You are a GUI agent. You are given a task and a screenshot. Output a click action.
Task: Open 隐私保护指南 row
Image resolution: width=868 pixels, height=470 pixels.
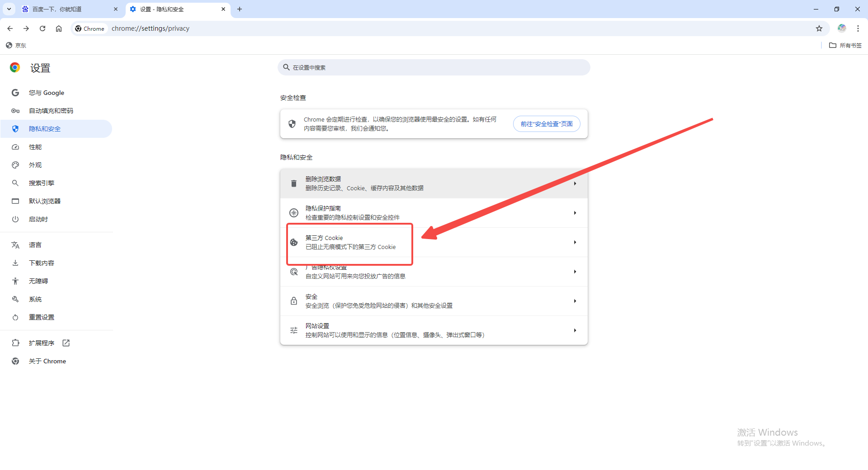point(434,213)
